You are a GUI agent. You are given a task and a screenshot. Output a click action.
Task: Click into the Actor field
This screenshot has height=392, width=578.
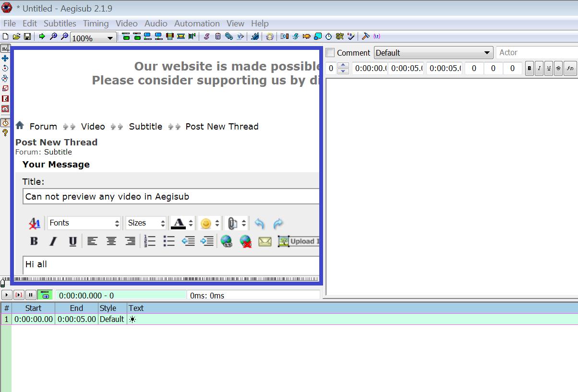537,53
